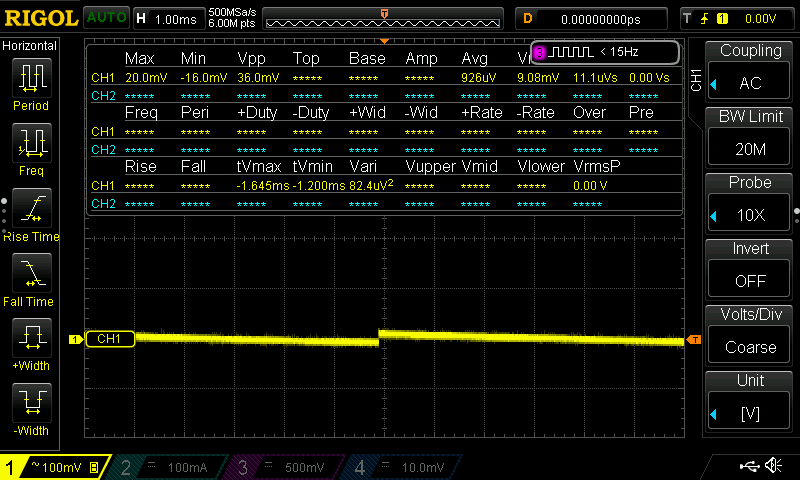This screenshot has width=800, height=480.
Task: Select the Freq measurement icon
Action: [x=32, y=143]
